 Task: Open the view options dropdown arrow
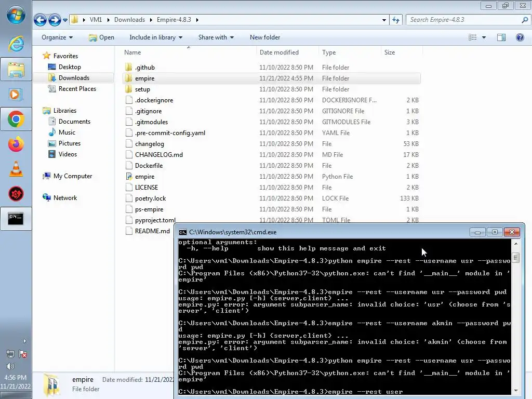tap(484, 37)
